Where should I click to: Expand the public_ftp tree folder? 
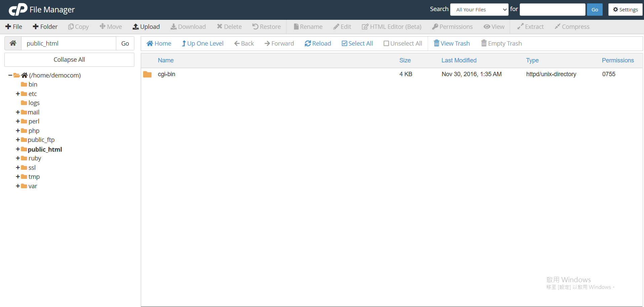18,140
